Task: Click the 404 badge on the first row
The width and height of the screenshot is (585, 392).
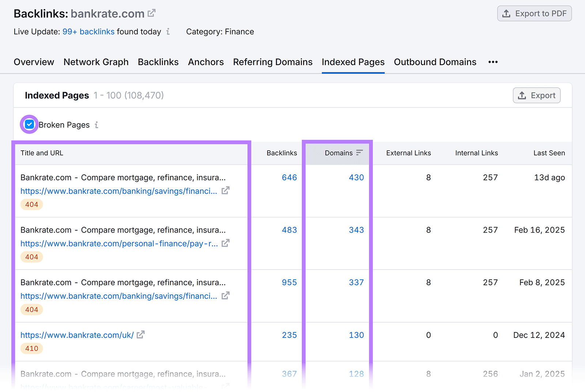Action: tap(31, 204)
